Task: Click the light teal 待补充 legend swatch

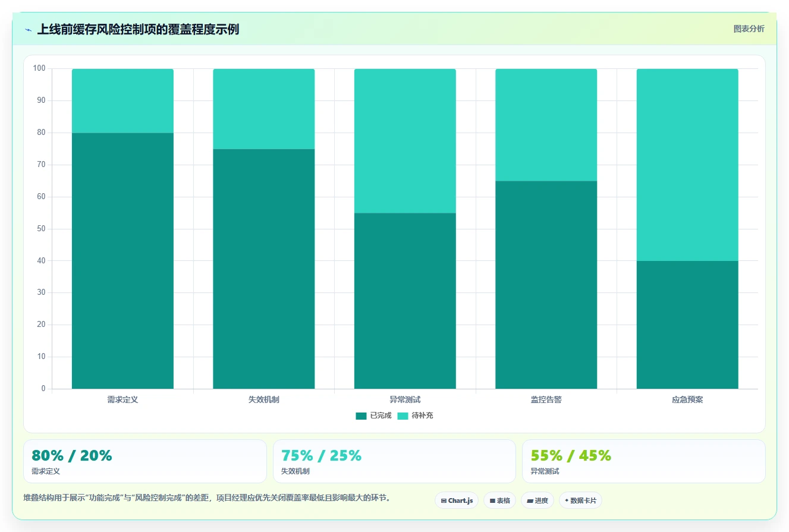Action: (x=403, y=415)
